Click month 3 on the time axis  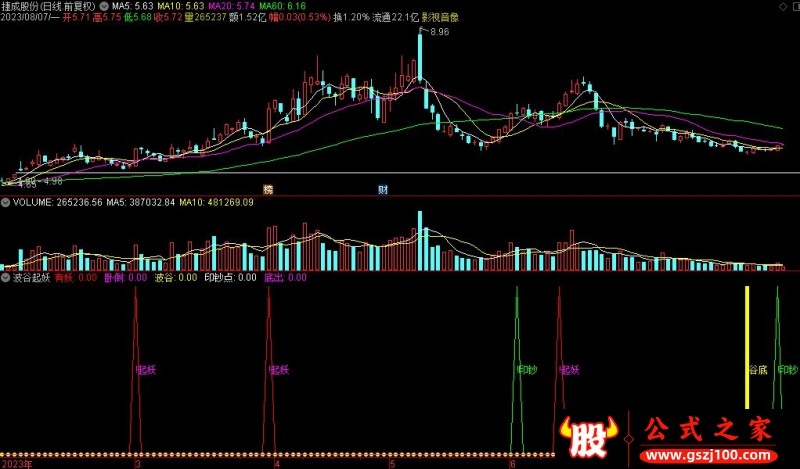tap(137, 464)
